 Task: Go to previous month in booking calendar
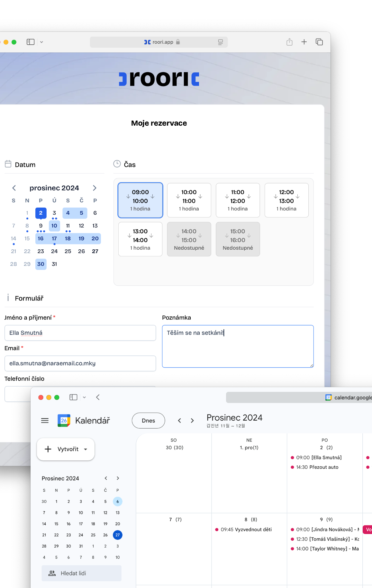tap(14, 188)
